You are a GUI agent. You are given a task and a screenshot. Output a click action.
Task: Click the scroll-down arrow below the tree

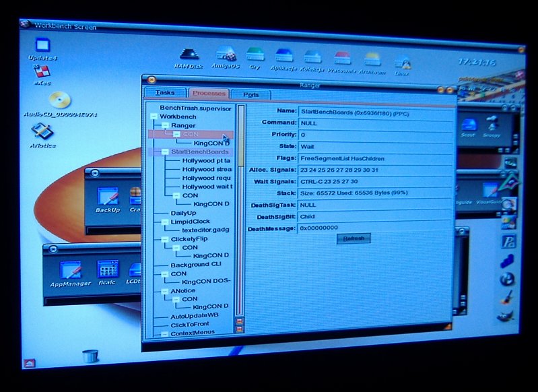tap(240, 329)
